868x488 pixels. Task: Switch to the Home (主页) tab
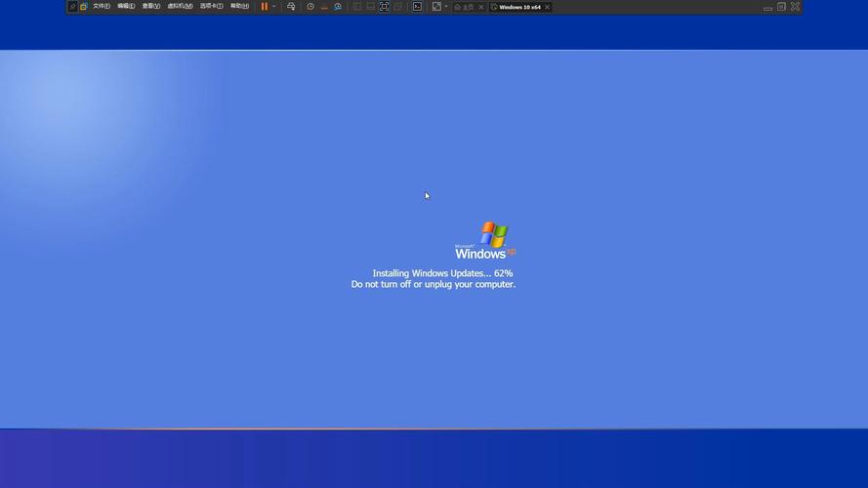[465, 7]
